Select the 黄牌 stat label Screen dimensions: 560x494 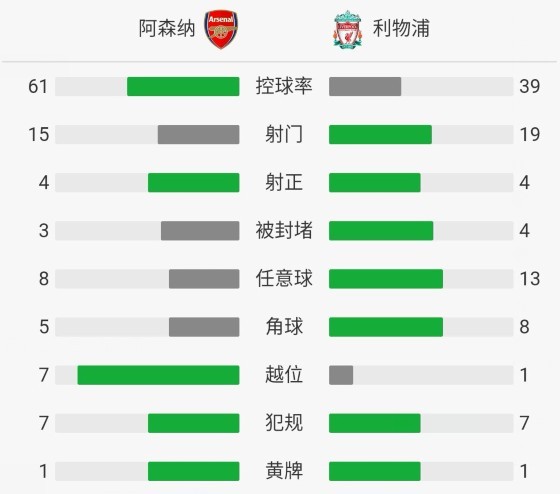point(284,471)
